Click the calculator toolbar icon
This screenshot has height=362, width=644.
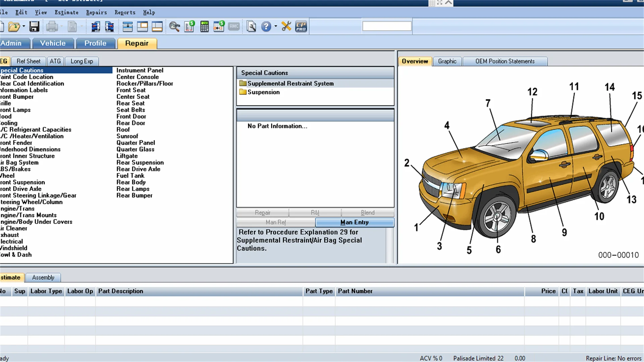coord(204,26)
